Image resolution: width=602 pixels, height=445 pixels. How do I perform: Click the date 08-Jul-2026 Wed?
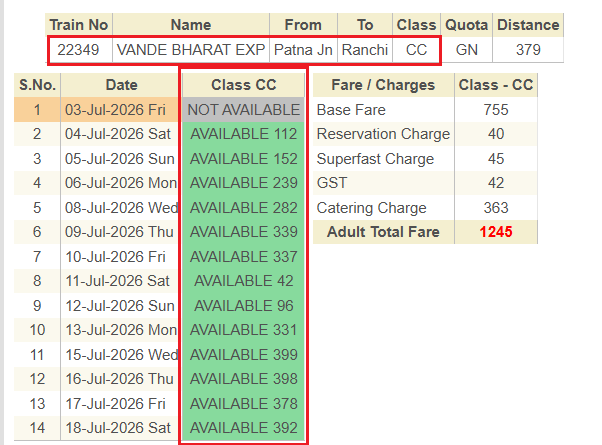121,208
